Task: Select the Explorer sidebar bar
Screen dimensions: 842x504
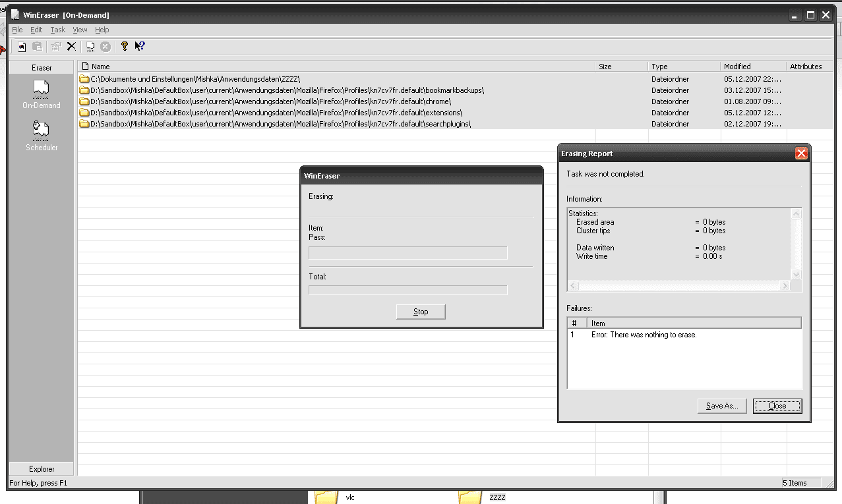Action: click(42, 469)
